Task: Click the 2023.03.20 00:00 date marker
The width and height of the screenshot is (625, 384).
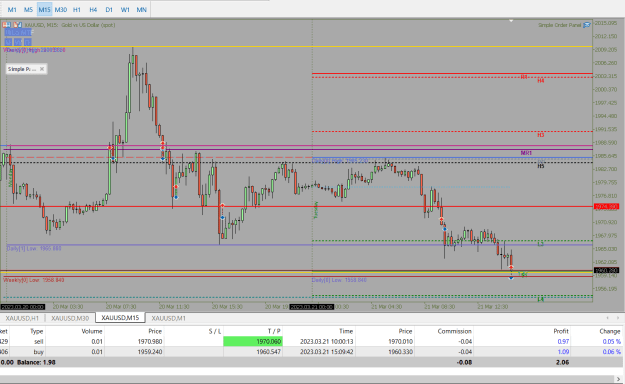Action: click(x=23, y=307)
